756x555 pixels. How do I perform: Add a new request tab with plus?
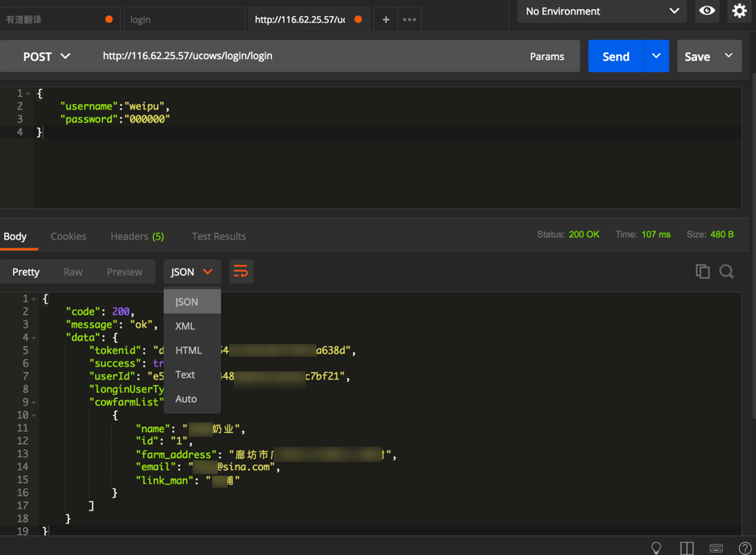386,19
